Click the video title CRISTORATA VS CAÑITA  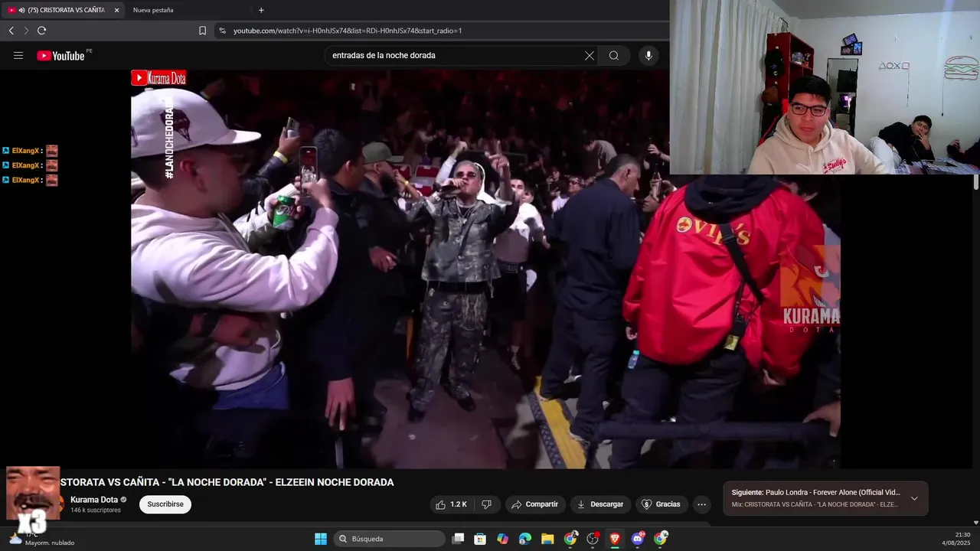click(227, 482)
